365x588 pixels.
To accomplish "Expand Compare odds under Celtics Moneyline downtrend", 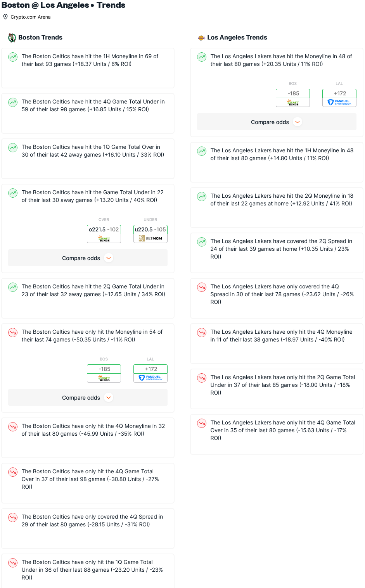I will click(88, 398).
